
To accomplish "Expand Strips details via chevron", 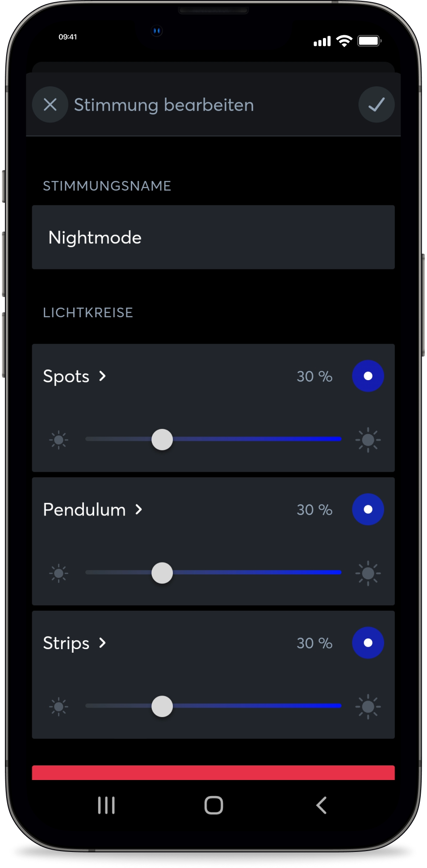I will pyautogui.click(x=103, y=642).
